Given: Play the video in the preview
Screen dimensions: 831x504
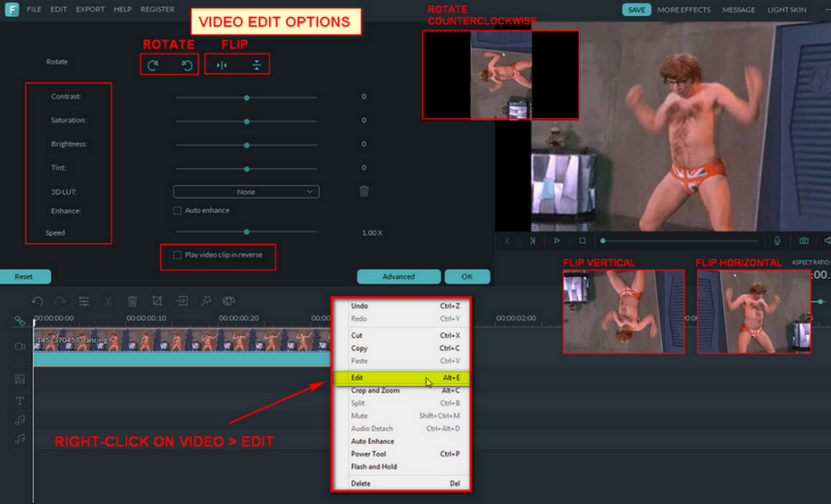Looking at the screenshot, I should pyautogui.click(x=557, y=240).
